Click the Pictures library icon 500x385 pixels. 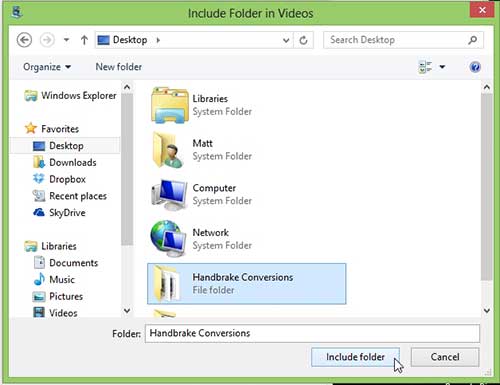coord(39,296)
